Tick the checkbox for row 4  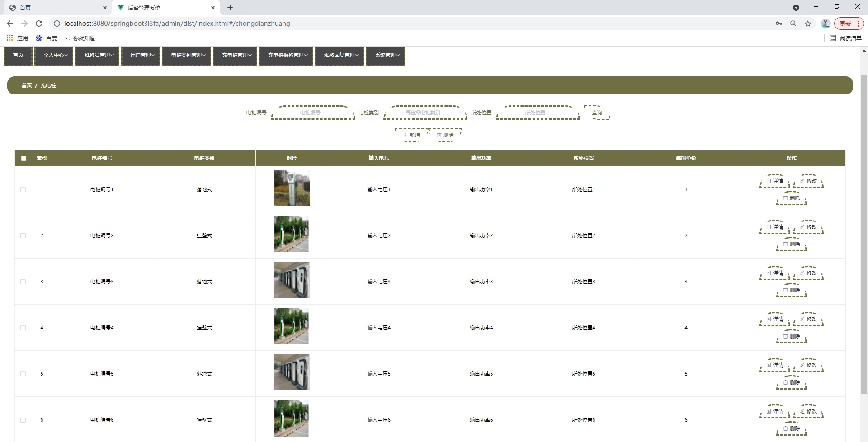(x=23, y=328)
